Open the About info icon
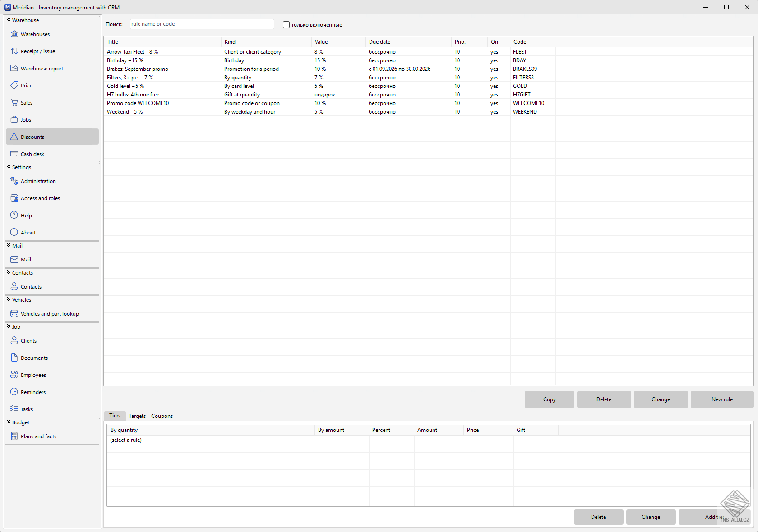 click(x=14, y=233)
